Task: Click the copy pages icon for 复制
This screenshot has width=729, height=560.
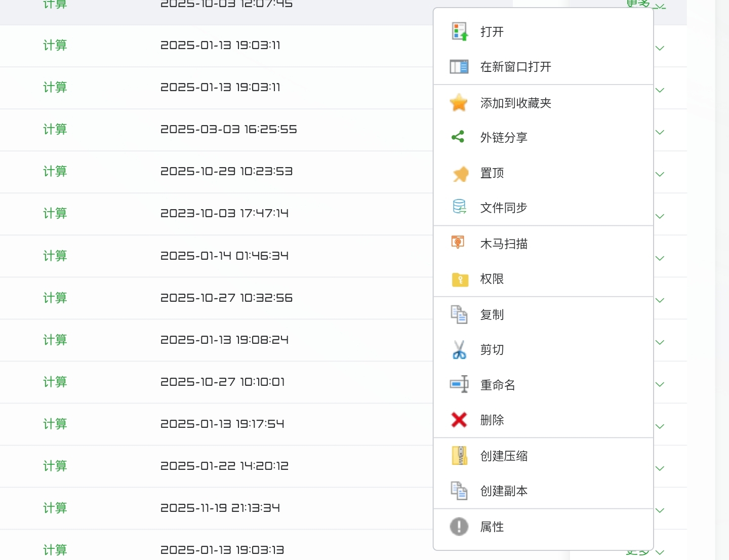Action: 459,314
